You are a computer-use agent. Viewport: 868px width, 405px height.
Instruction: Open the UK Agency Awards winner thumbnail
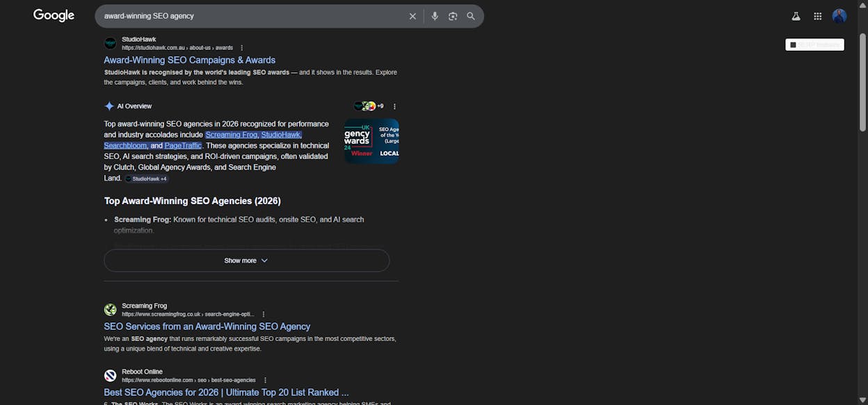point(371,141)
